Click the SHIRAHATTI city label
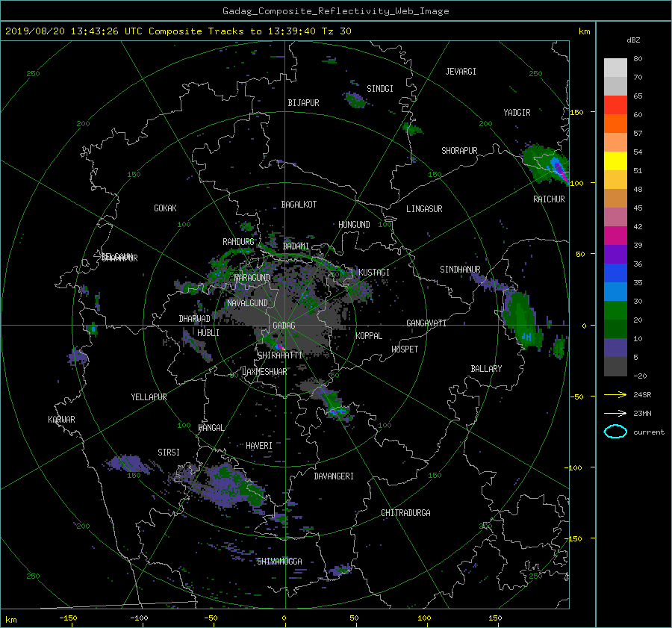The image size is (672, 628). click(x=280, y=355)
